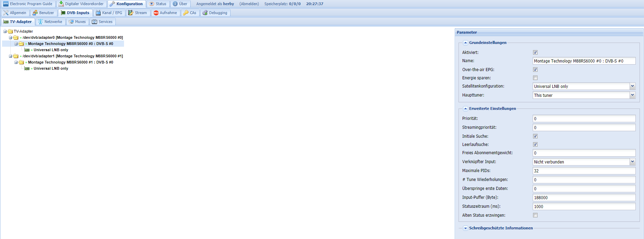The height and width of the screenshot is (239, 644).
Task: Click the Stream icon
Action: tap(131, 13)
